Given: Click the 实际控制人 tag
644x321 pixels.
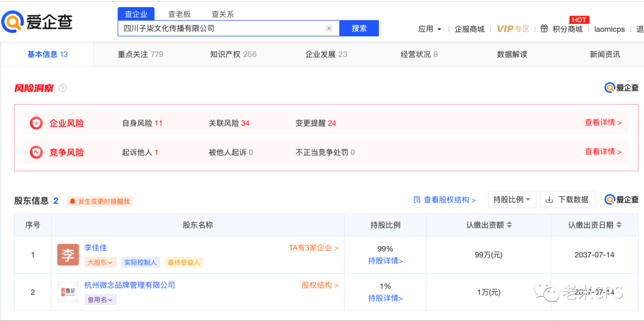Looking at the screenshot, I should (x=141, y=263).
